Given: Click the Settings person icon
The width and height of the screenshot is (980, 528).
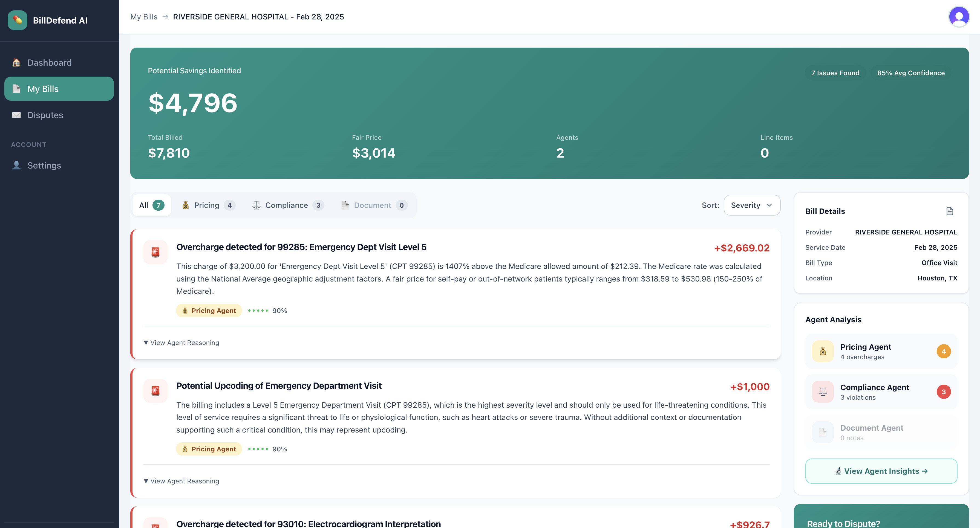Looking at the screenshot, I should [x=16, y=165].
